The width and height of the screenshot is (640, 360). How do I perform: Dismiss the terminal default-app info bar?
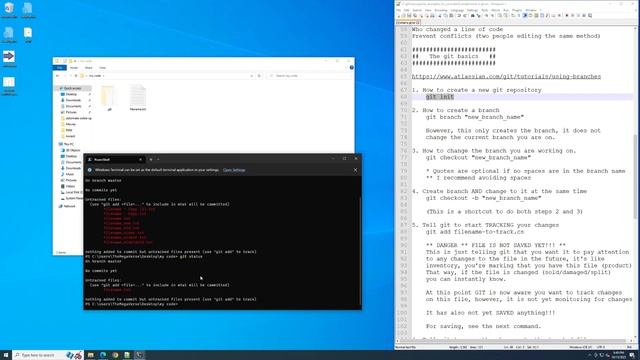(355, 170)
